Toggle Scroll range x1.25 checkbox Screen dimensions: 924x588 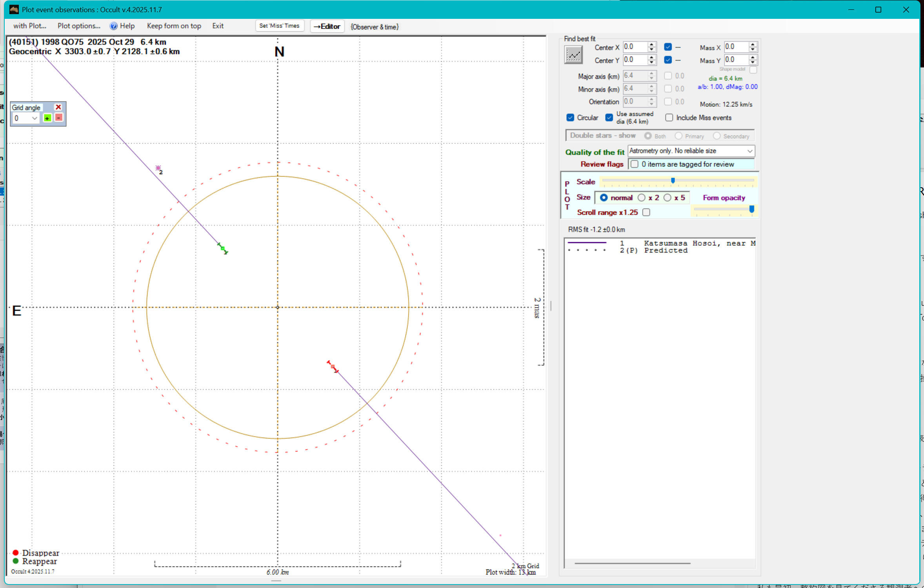coord(646,212)
